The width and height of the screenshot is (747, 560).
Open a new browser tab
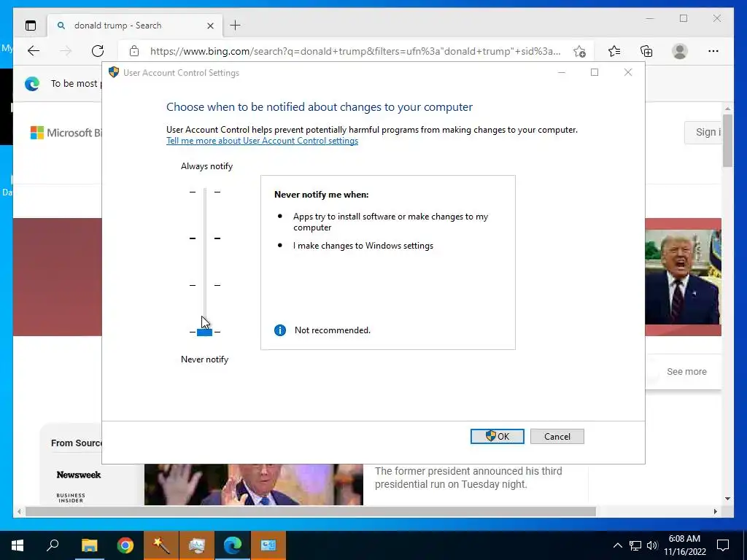[x=236, y=26]
